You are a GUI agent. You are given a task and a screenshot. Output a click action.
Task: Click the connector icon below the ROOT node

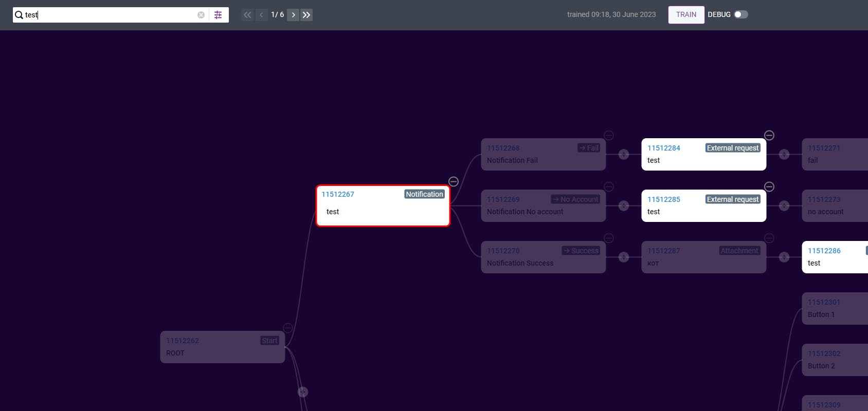(x=303, y=392)
